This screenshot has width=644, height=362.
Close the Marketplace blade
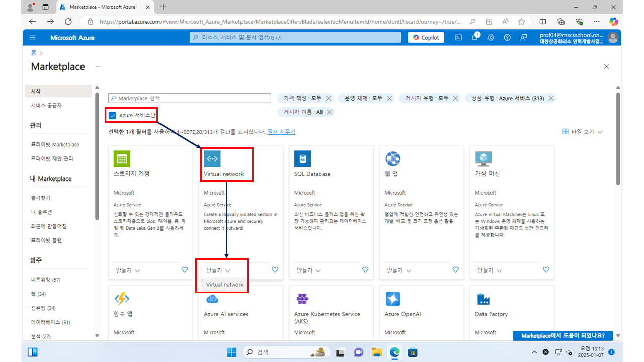point(606,67)
